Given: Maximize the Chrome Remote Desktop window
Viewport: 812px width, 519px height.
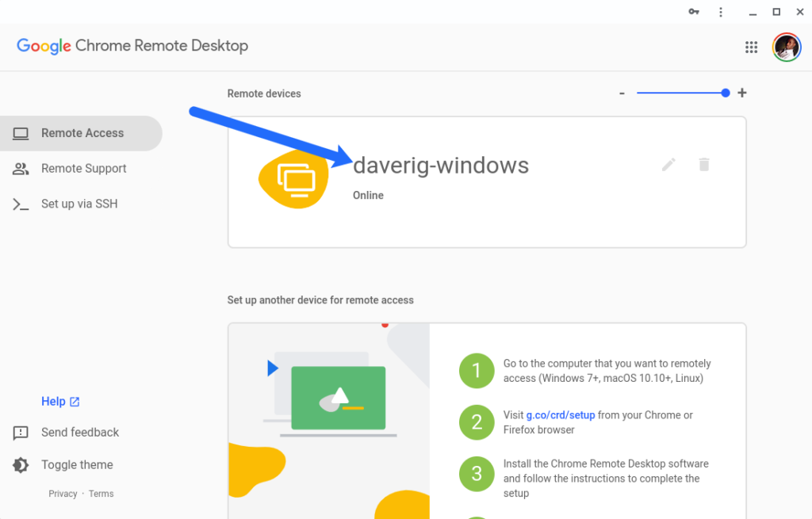Looking at the screenshot, I should 776,12.
